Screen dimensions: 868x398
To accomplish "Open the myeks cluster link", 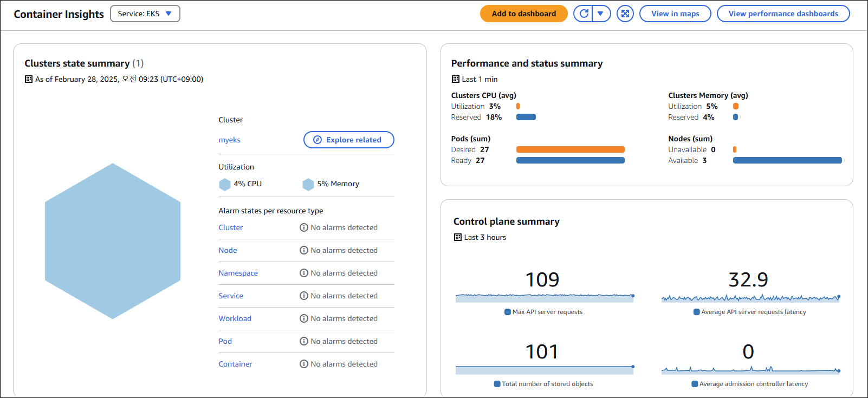I will coord(229,140).
